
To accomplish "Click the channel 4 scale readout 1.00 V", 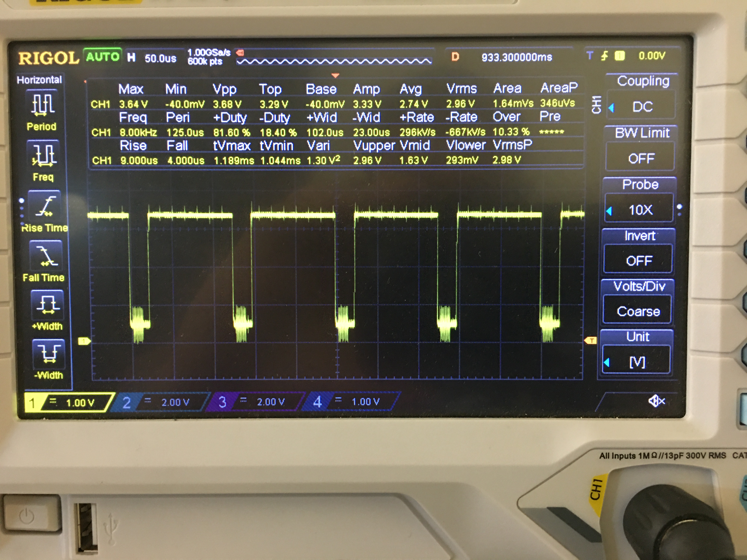I will point(366,401).
